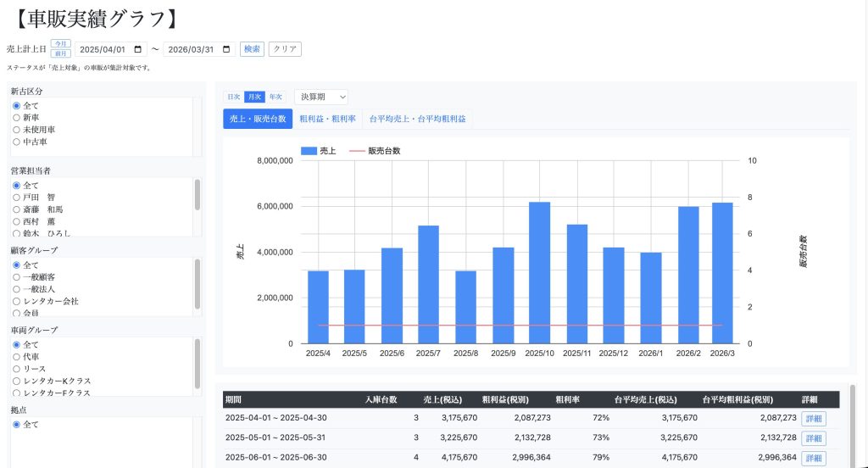
Task: Open the 台平均売上・台平均粗利益 tab
Action: (417, 119)
